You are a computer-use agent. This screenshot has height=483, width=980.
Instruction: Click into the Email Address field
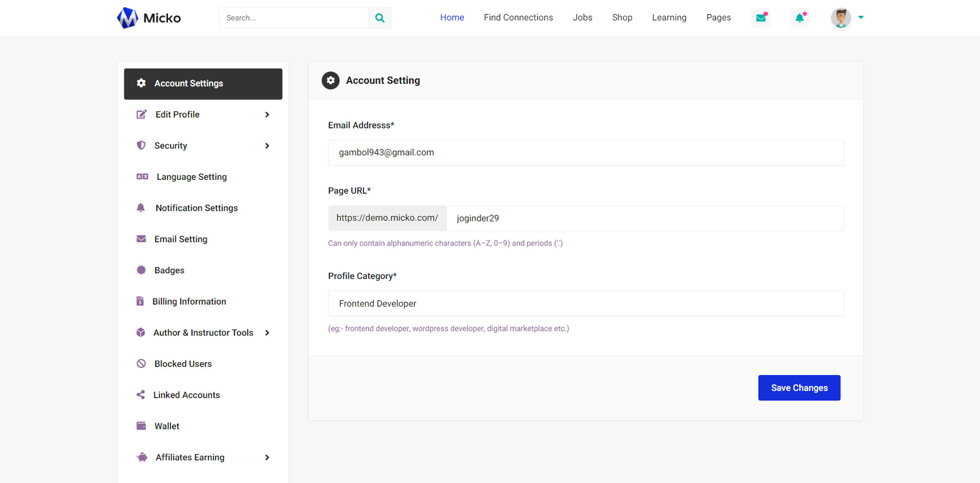[586, 153]
